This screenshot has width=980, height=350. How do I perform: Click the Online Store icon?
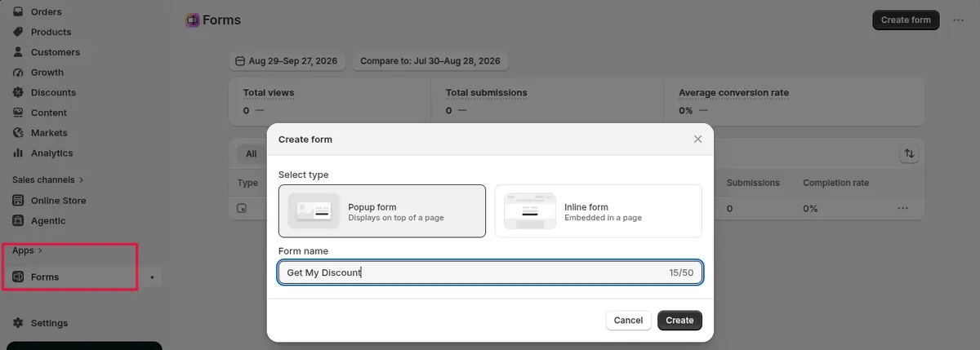(18, 201)
